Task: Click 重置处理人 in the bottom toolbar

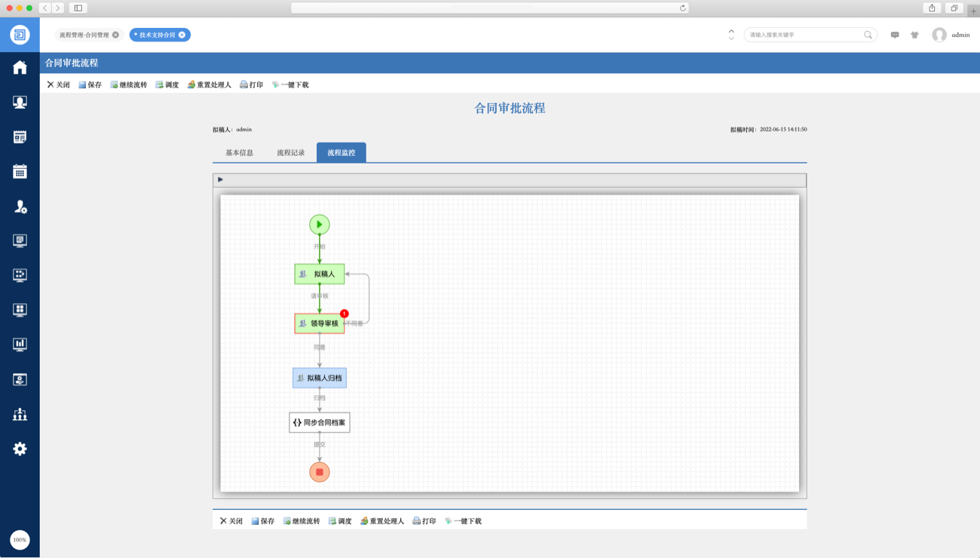Action: (x=382, y=521)
